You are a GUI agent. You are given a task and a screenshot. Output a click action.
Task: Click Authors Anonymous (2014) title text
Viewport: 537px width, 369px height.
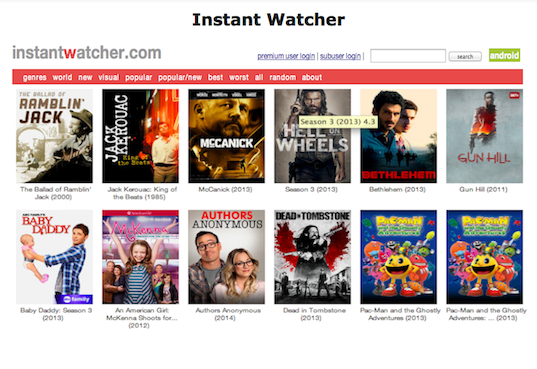tap(227, 314)
